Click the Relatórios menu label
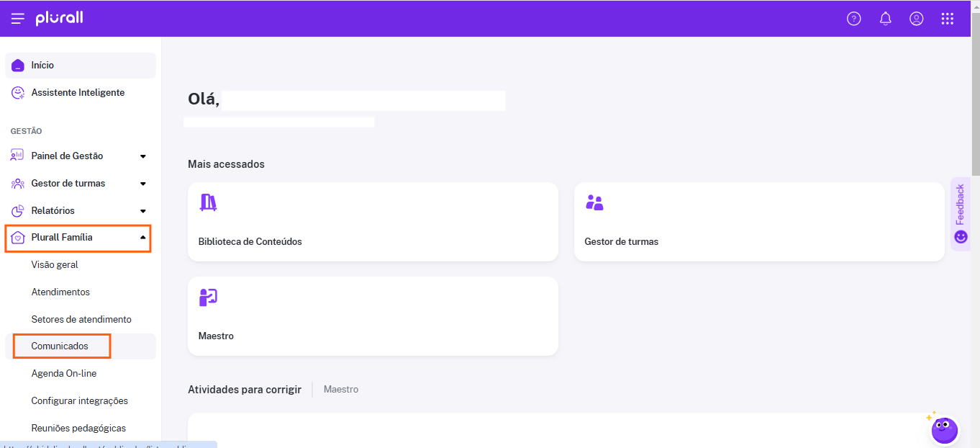The width and height of the screenshot is (980, 448). pos(53,211)
